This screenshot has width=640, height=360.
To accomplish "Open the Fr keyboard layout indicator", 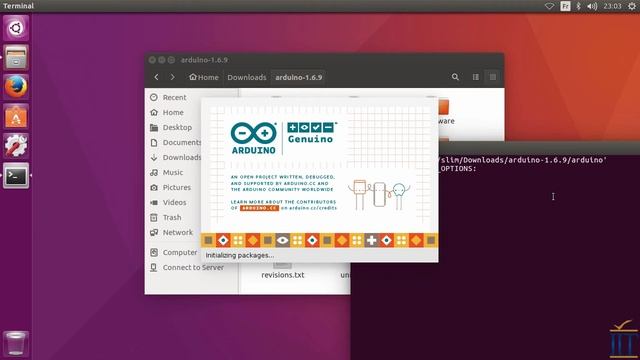I will tap(565, 6).
